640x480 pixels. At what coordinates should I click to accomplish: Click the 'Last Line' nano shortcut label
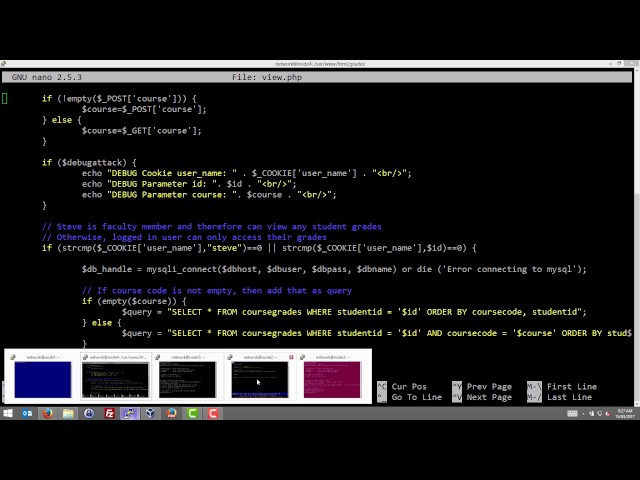coord(569,397)
